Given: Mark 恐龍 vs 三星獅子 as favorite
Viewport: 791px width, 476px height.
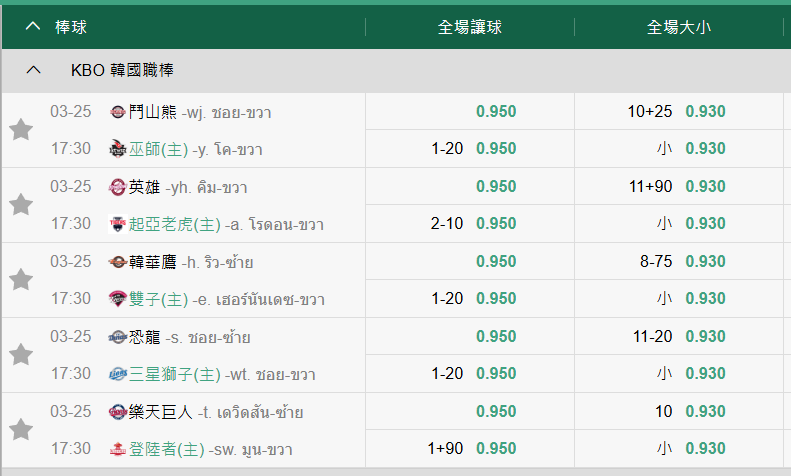Looking at the screenshot, I should (21, 354).
